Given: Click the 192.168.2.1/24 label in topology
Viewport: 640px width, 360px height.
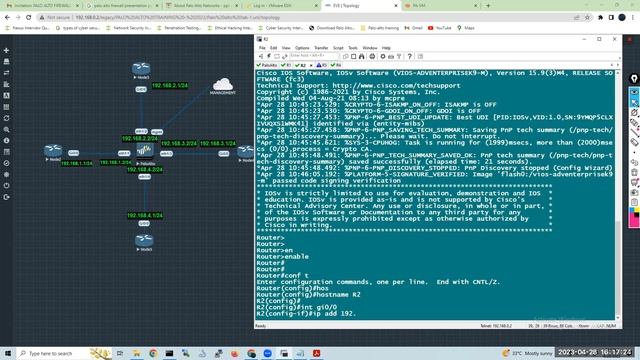Looking at the screenshot, I should (170, 86).
